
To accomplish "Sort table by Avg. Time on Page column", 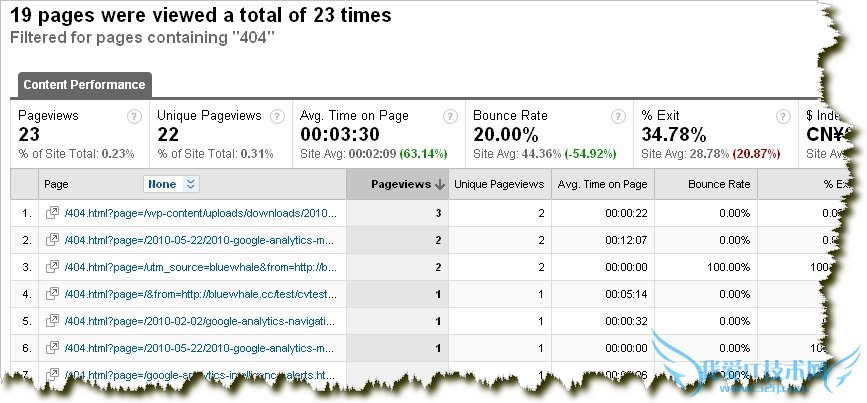I will [x=602, y=184].
